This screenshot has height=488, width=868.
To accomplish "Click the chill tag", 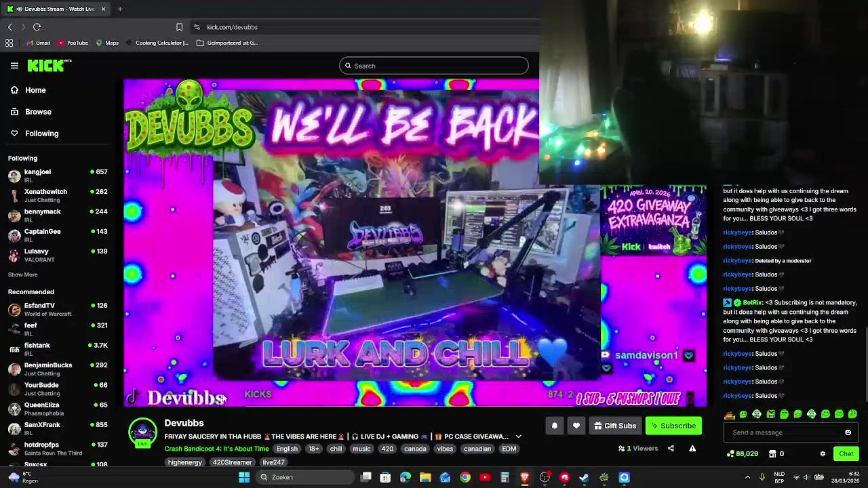I will click(336, 449).
